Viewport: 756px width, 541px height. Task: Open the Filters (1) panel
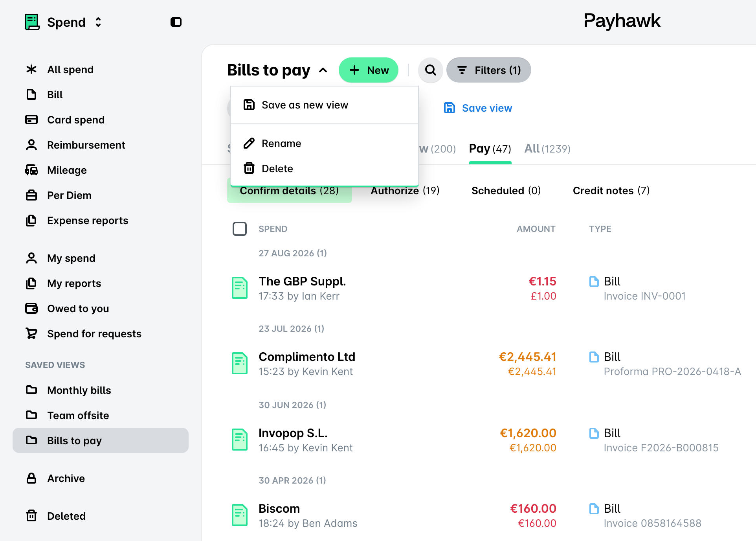[x=489, y=70]
